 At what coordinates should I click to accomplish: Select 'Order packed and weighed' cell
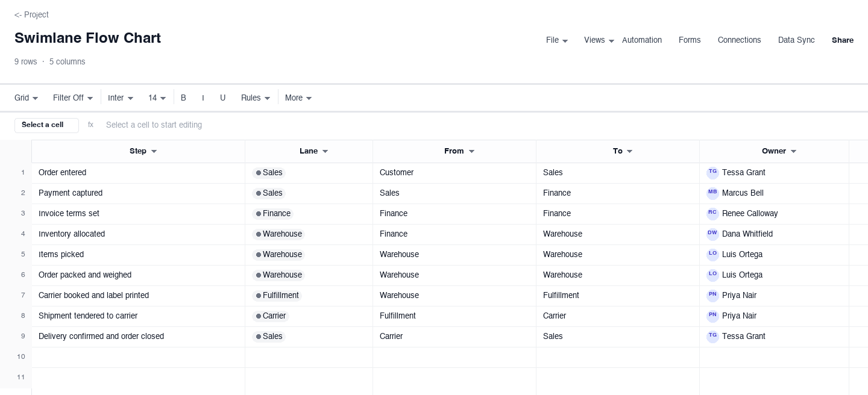click(138, 275)
